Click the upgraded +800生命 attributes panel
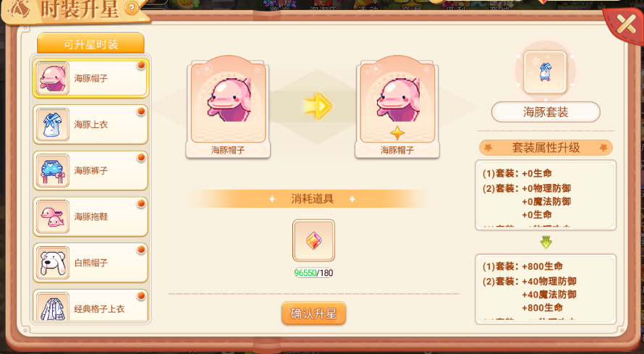 coord(546,289)
